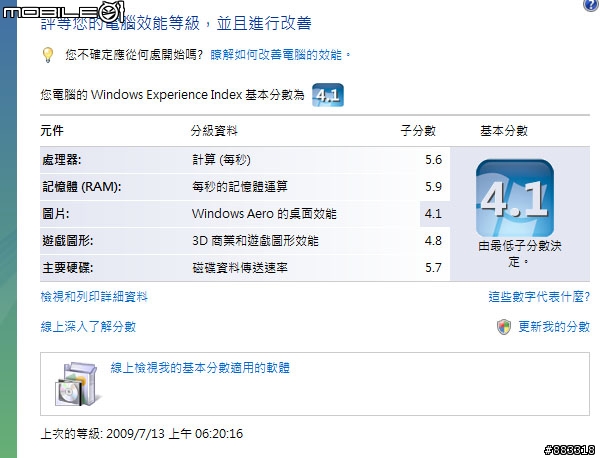This screenshot has width=600, height=458.
Task: Click the gaming graphics subscore 4.8
Action: pos(433,241)
